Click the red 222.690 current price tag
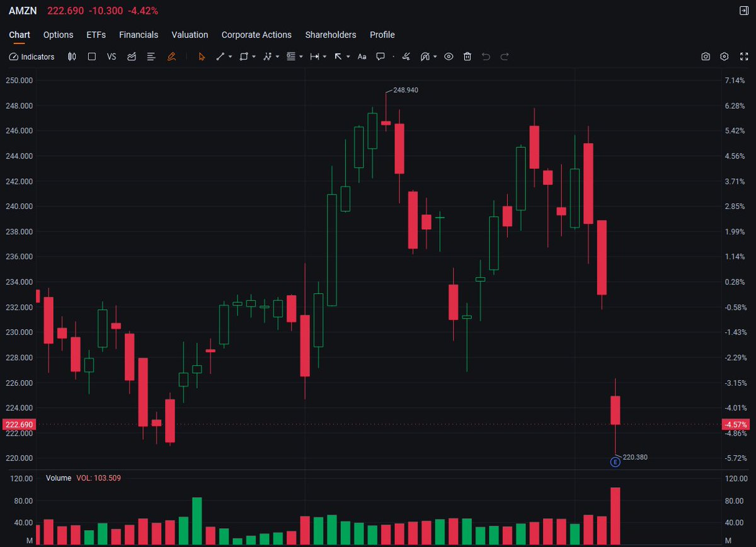756x547 pixels. tap(18, 425)
